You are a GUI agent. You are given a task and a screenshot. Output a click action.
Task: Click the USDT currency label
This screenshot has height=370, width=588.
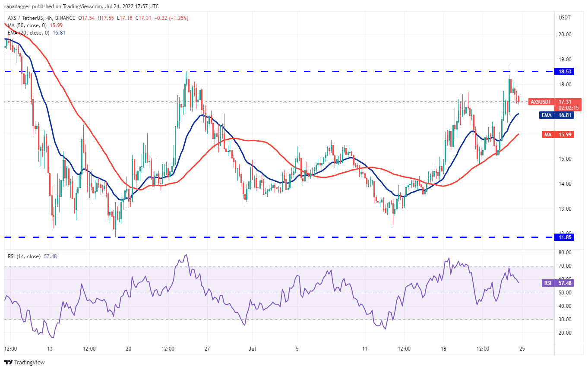[x=565, y=18]
